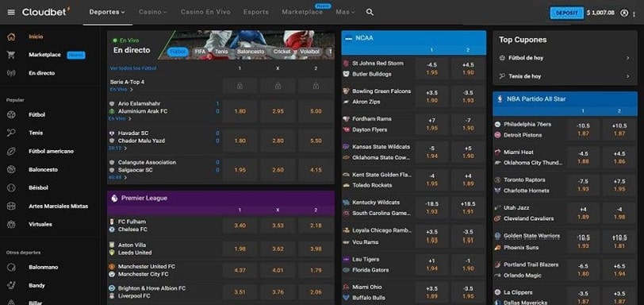Click account options kebab beside user icon
The image size is (644, 305).
coord(634,14)
